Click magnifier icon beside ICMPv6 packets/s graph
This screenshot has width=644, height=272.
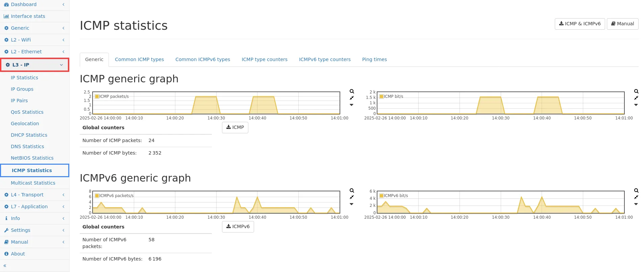(x=352, y=191)
